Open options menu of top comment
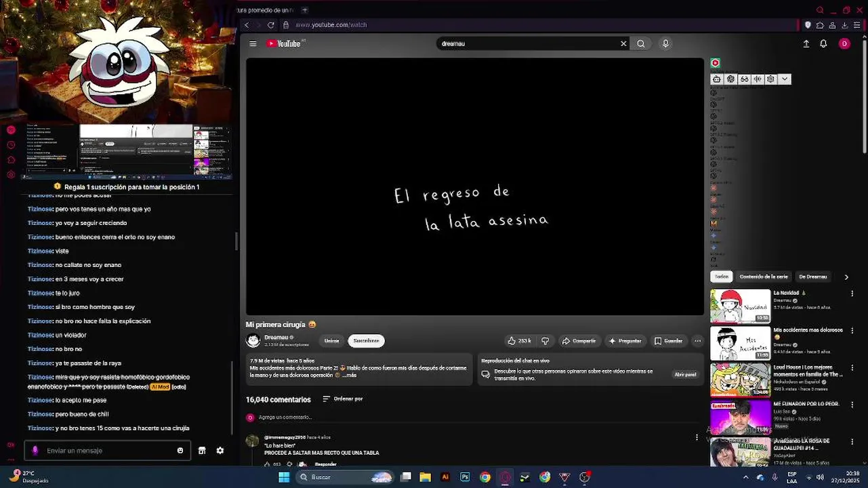The image size is (868, 488). click(697, 438)
